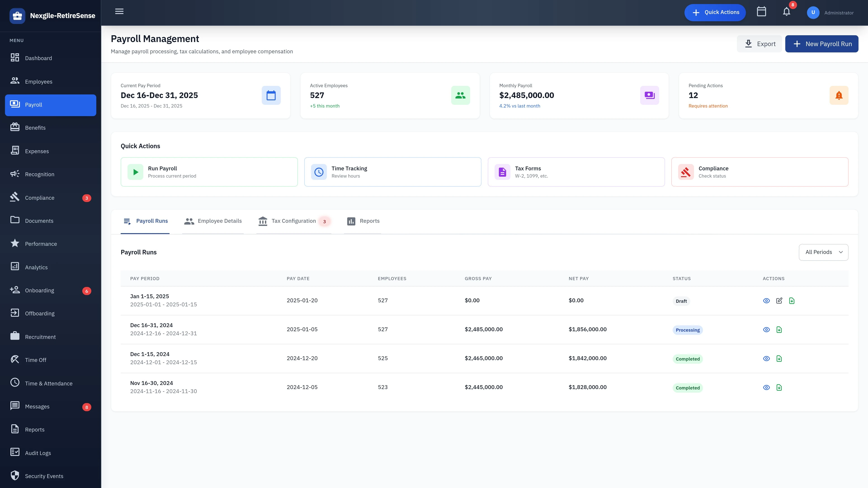Open the notifications bell icon
868x488 pixels.
(786, 12)
